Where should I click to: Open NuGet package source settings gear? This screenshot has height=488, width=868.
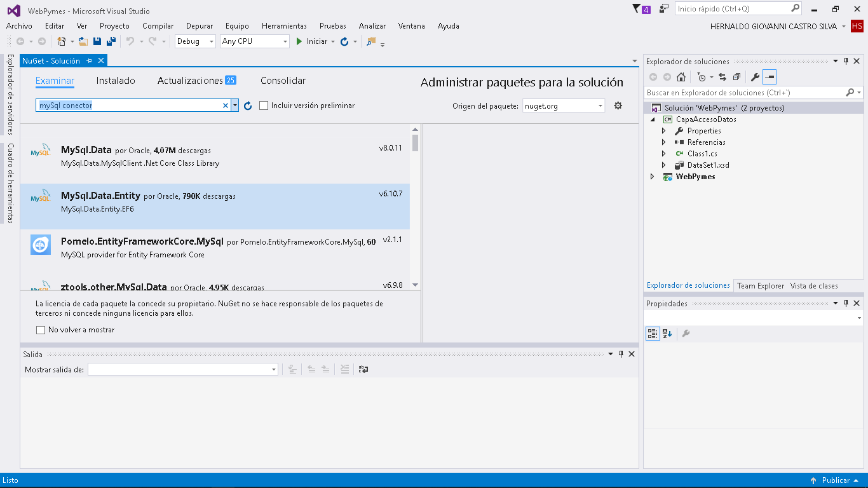pos(618,105)
